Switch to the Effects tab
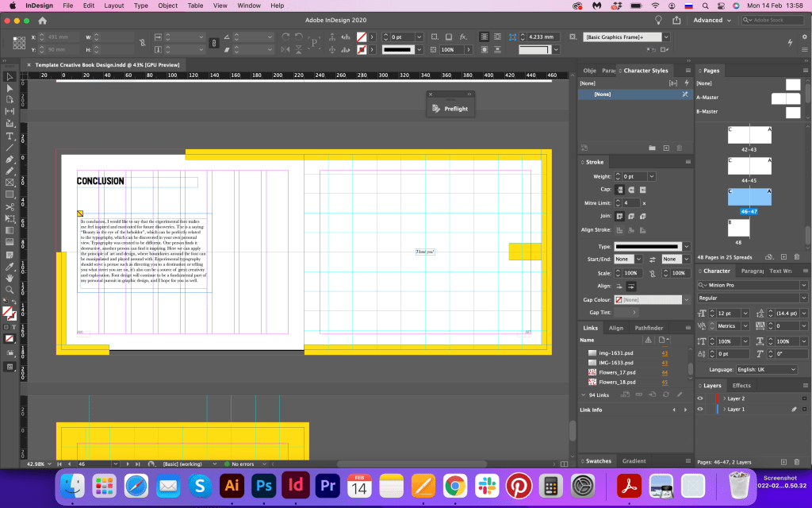Image resolution: width=812 pixels, height=508 pixels. 741,386
